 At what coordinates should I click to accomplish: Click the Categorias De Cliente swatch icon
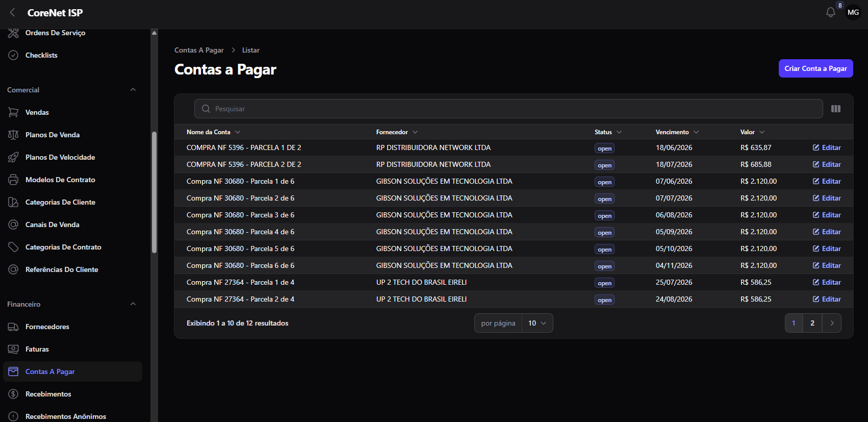point(13,202)
